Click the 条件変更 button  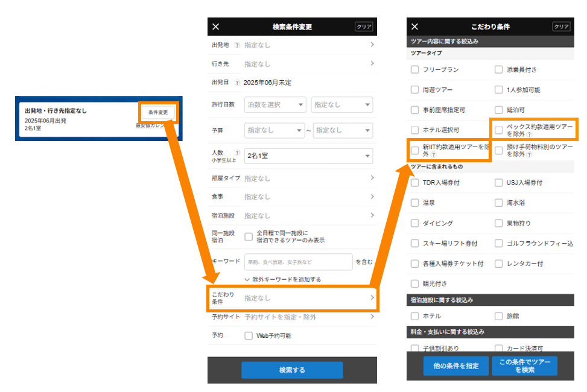point(158,112)
